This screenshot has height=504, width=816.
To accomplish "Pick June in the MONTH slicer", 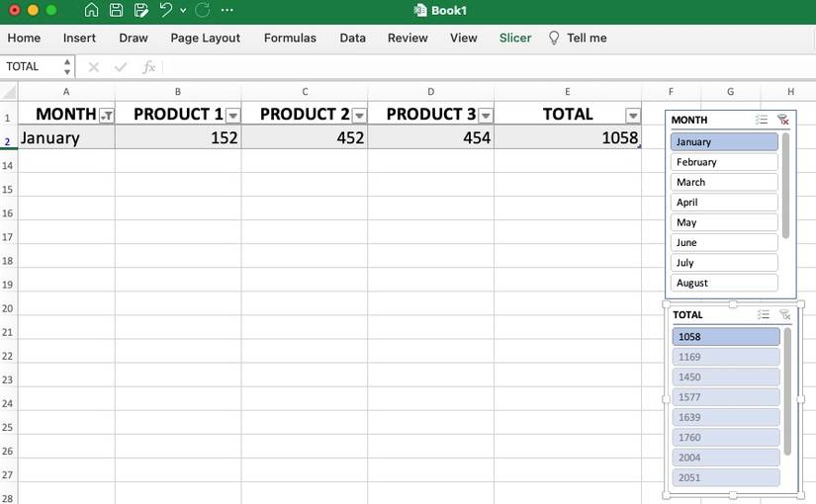I will 724,242.
